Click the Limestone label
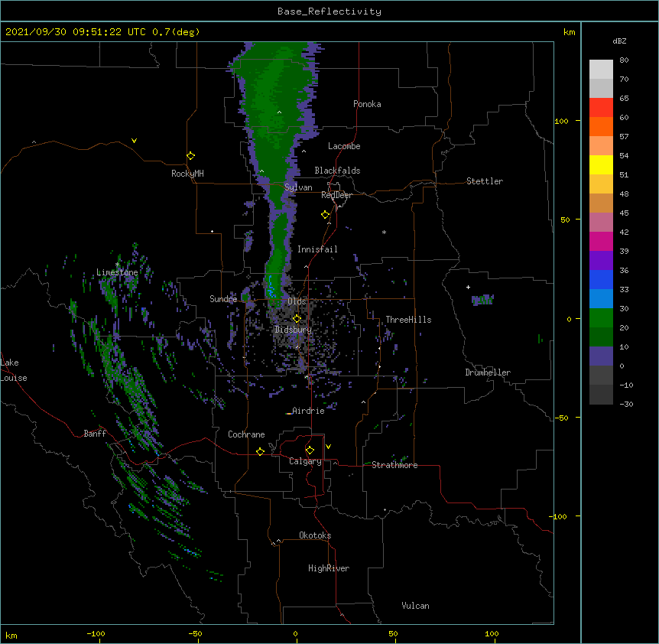Screen dimensions: 659x644 tap(117, 272)
